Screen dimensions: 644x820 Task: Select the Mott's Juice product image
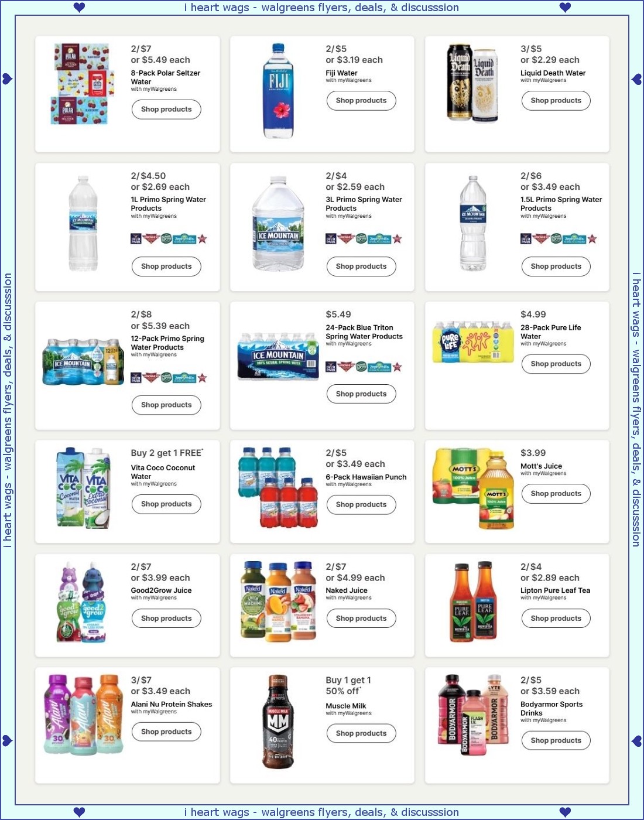coord(473,488)
